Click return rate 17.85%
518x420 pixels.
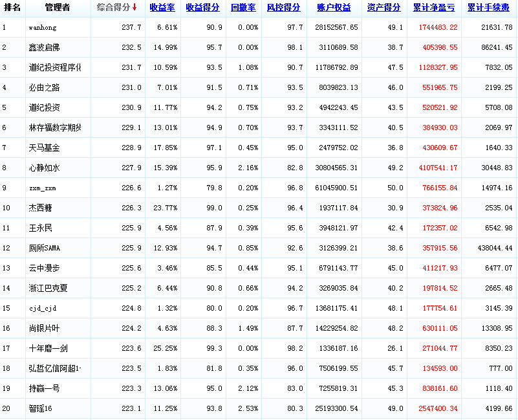(x=165, y=148)
